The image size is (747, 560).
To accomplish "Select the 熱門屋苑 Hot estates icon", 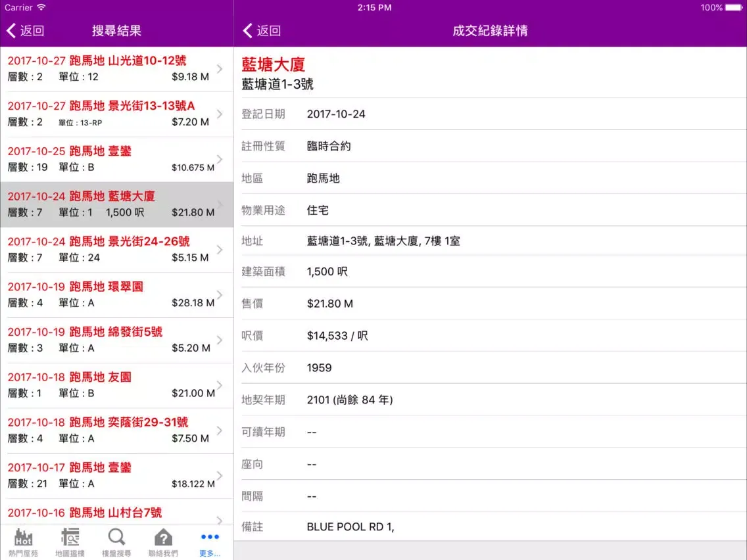I will click(x=24, y=540).
